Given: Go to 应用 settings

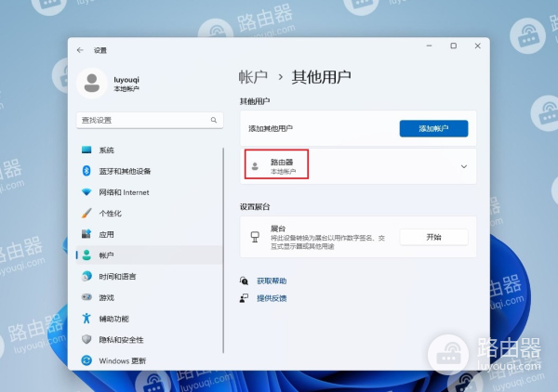Looking at the screenshot, I should (x=150, y=234).
